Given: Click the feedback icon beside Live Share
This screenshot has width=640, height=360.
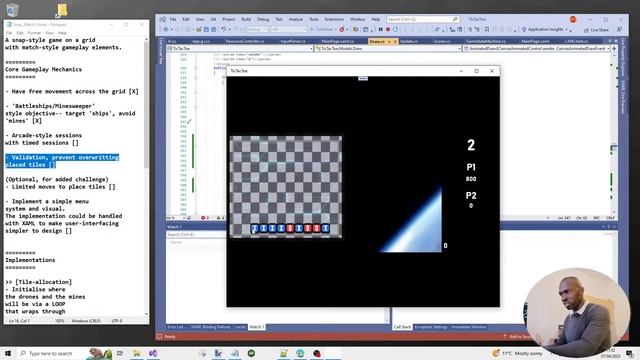Looking at the screenshot, I should (619, 29).
